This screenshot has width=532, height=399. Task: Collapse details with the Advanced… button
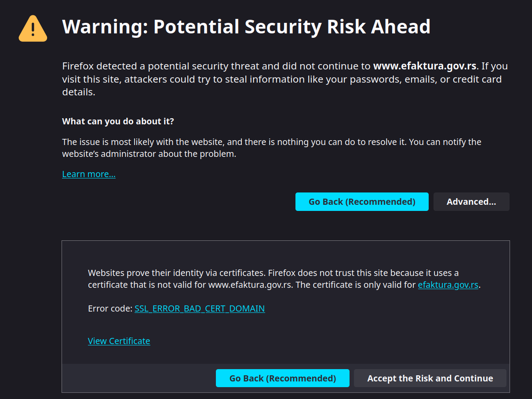pos(471,202)
